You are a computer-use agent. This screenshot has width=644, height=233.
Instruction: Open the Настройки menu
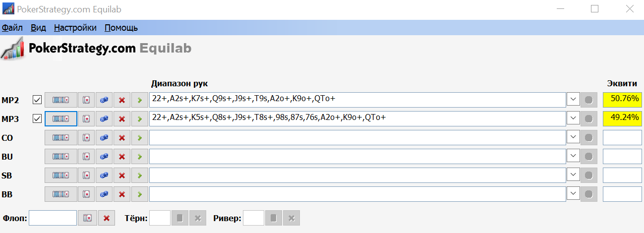[x=75, y=28]
